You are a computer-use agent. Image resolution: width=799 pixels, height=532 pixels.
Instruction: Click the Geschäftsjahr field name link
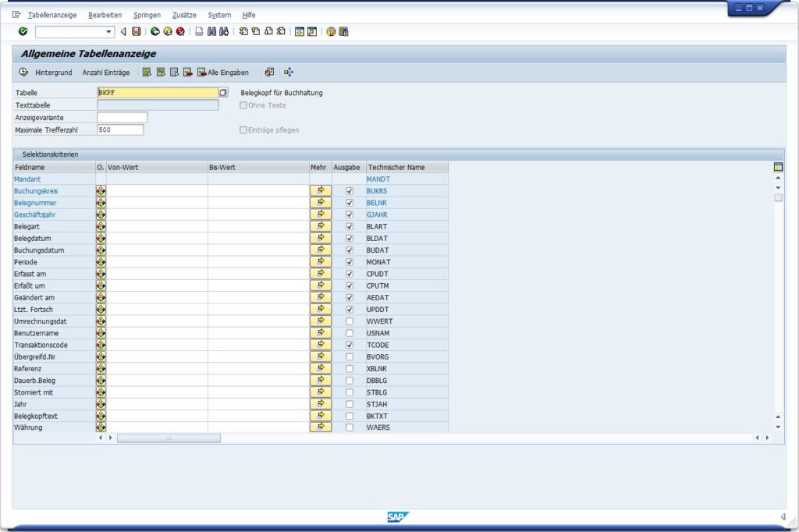34,215
